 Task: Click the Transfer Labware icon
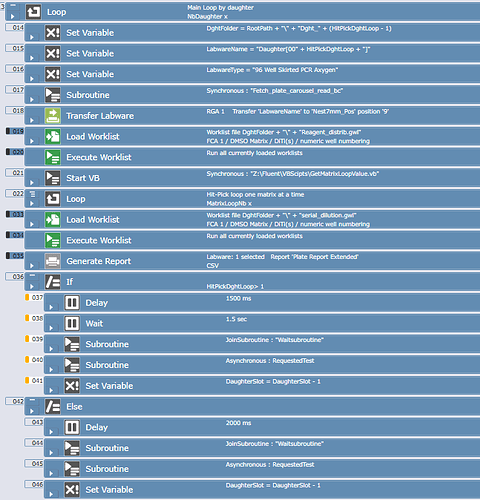pyautogui.click(x=53, y=116)
